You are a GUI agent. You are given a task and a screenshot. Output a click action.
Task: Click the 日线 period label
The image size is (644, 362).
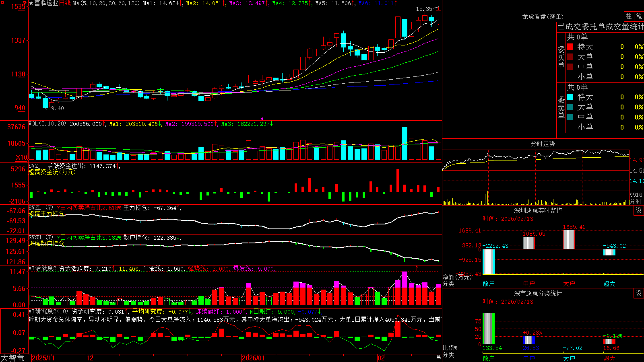[x=65, y=3]
